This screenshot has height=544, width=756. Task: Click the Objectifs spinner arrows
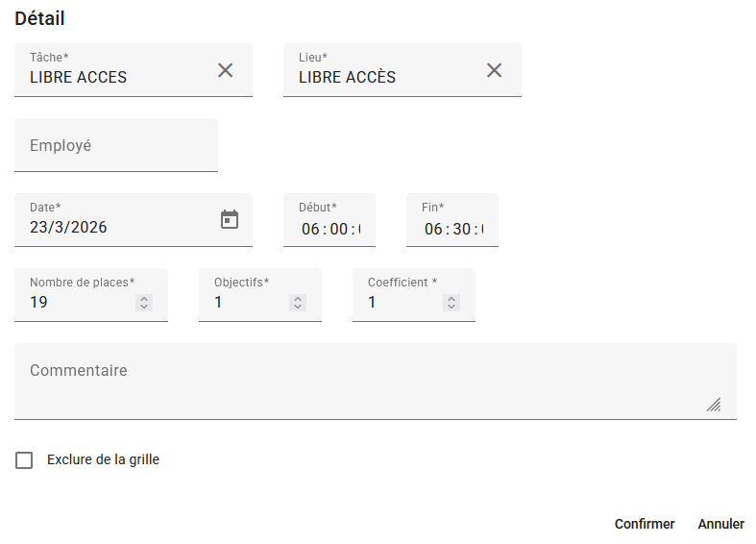(298, 303)
